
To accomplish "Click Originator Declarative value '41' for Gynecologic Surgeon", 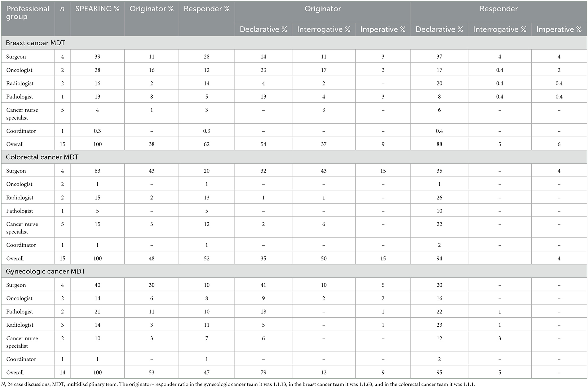I will pyautogui.click(x=263, y=285).
